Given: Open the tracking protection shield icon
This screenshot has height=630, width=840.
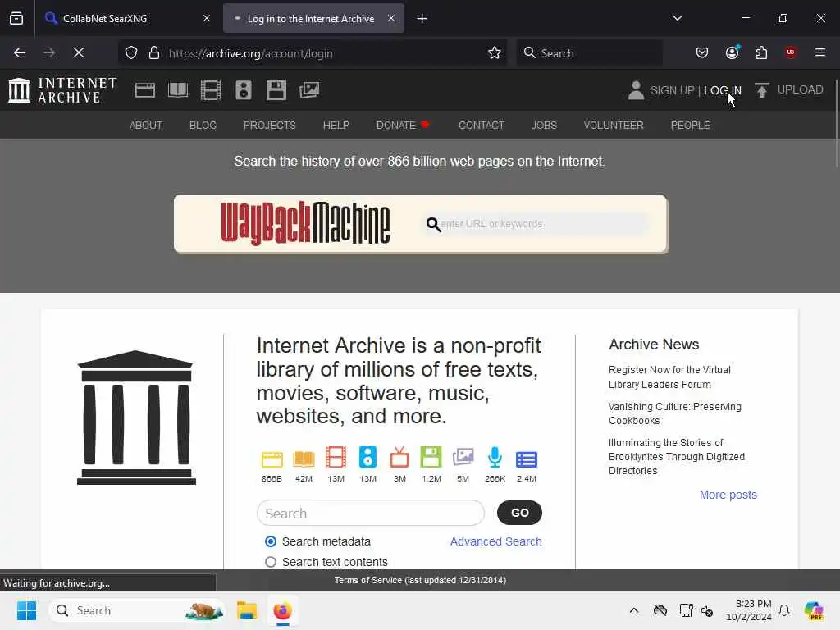Looking at the screenshot, I should (x=131, y=53).
